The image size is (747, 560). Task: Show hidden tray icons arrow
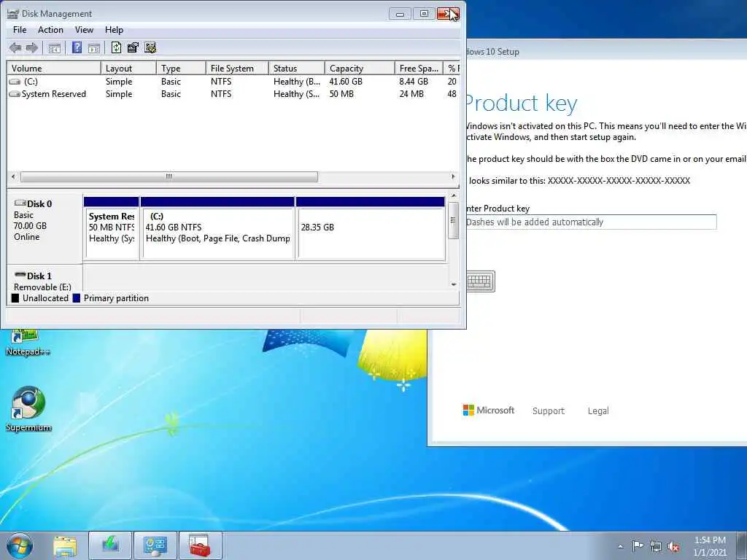620,546
